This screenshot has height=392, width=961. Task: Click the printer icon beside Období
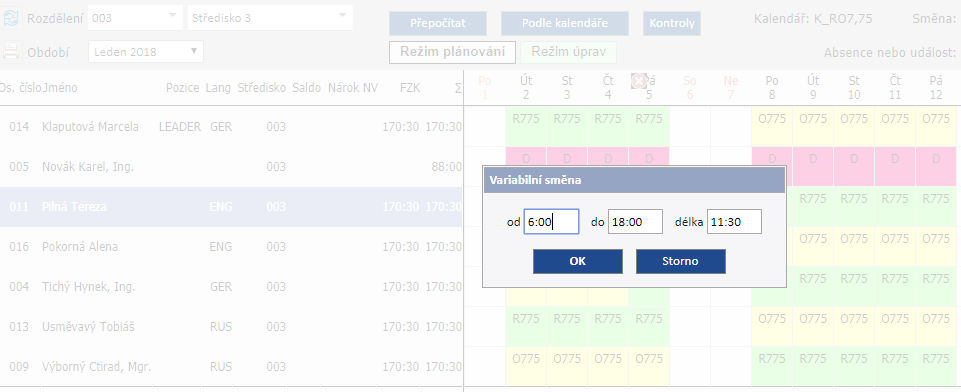tap(10, 51)
